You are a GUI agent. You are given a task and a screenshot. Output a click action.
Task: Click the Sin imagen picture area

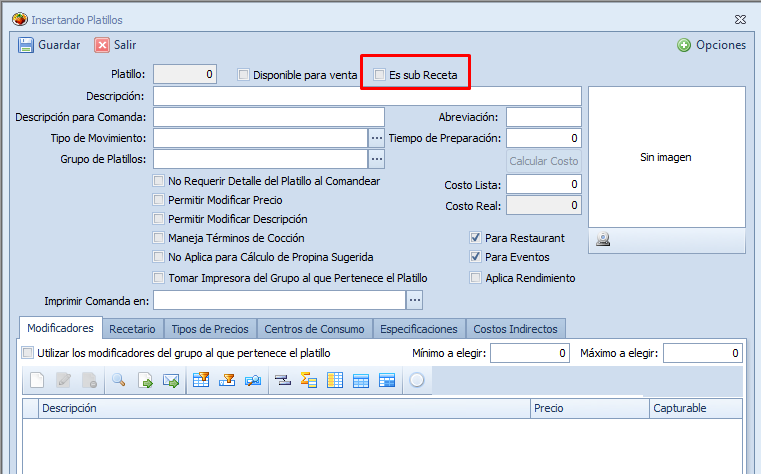tap(665, 157)
